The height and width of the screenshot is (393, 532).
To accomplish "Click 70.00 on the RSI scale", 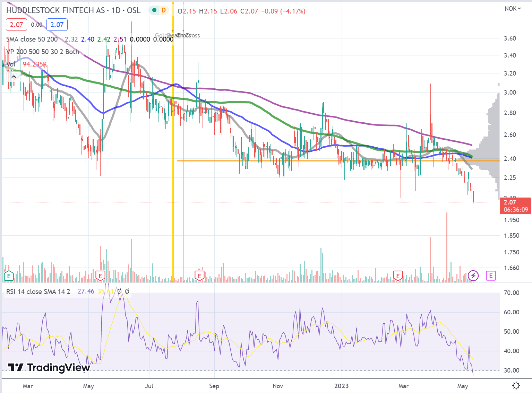I will (x=512, y=293).
